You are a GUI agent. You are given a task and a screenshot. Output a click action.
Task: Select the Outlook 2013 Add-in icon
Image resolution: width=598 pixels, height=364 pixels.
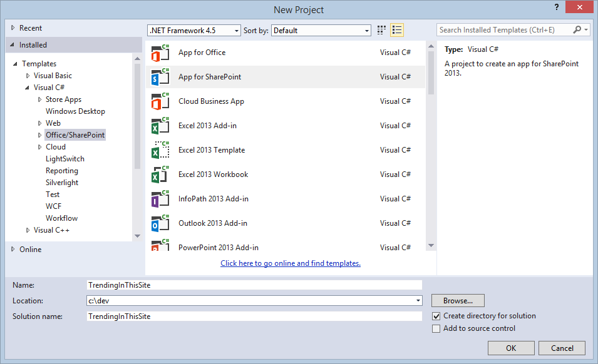point(160,223)
